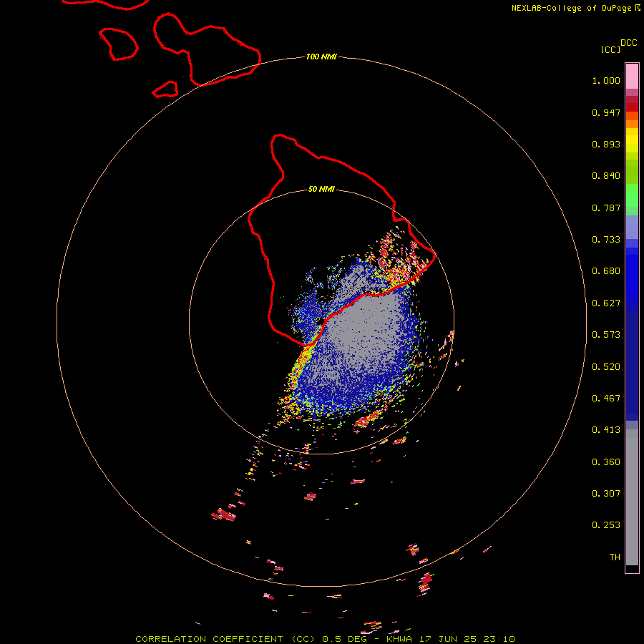Click the 0.787 color scale value

click(606, 208)
